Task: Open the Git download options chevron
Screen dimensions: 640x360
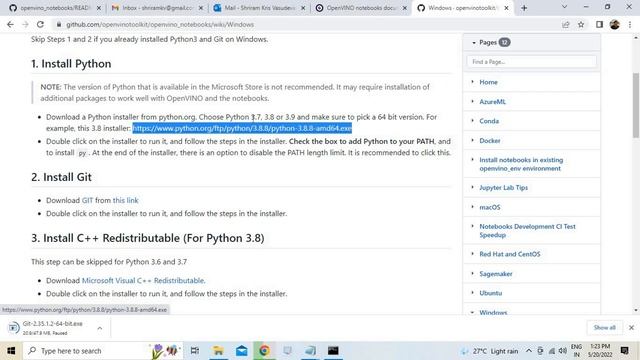Action: tap(100, 328)
